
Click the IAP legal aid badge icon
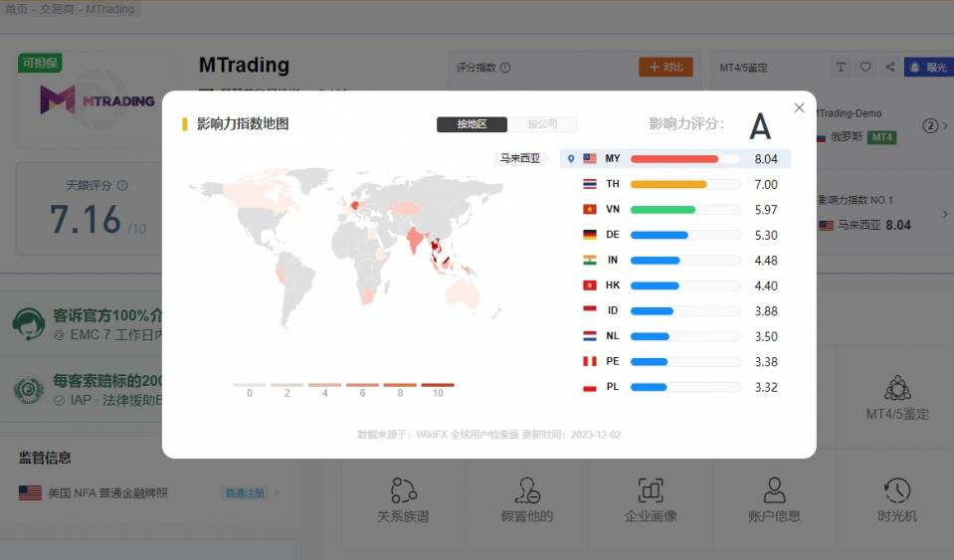(28, 390)
